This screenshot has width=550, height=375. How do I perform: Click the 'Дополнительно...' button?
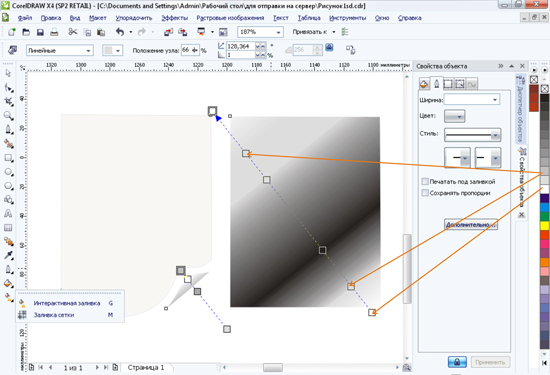[471, 225]
